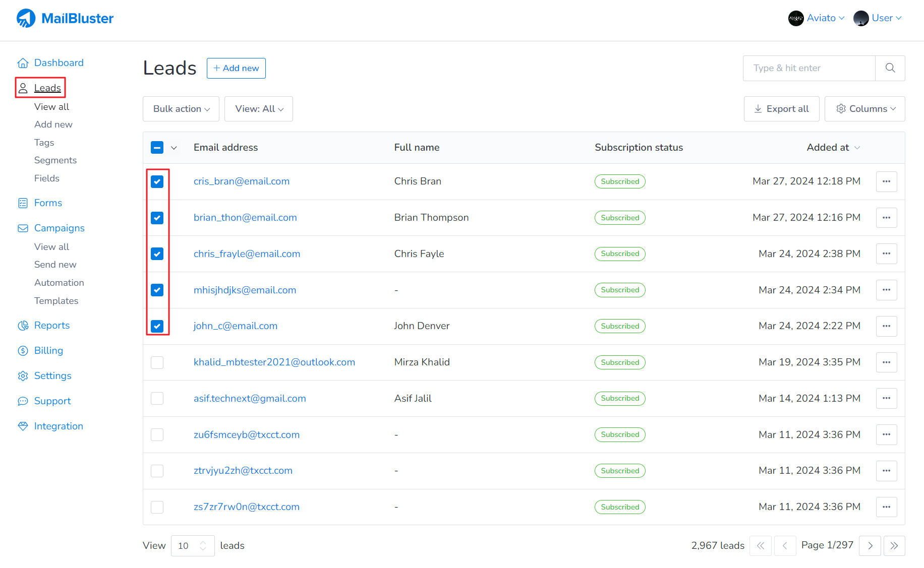
Task: Open Segments in the sidebar
Action: 55,160
